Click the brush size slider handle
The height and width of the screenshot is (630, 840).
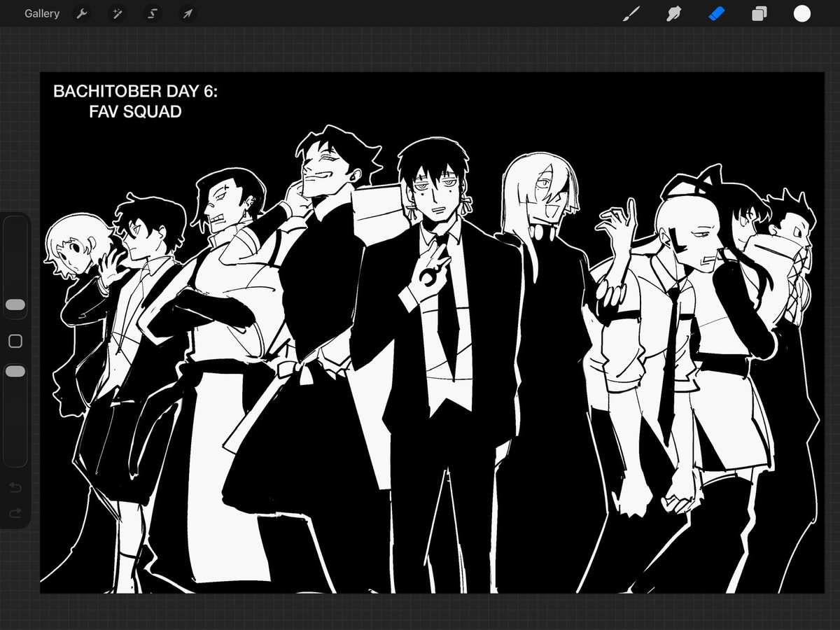point(15,305)
